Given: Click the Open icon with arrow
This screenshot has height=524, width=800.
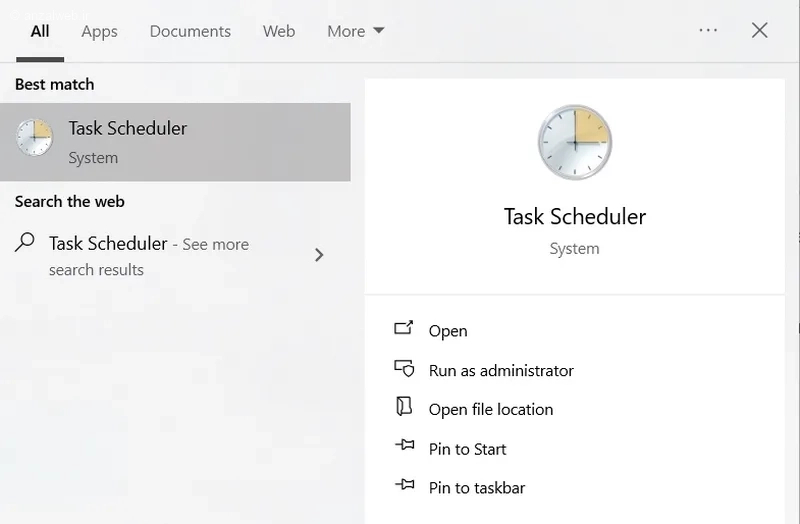Looking at the screenshot, I should coord(404,328).
